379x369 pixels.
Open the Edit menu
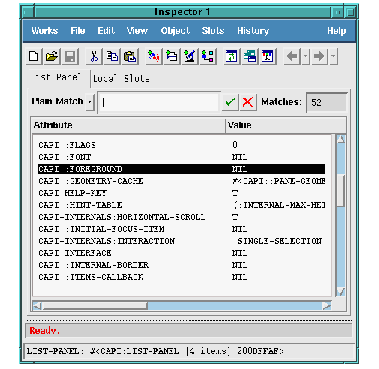click(x=106, y=31)
